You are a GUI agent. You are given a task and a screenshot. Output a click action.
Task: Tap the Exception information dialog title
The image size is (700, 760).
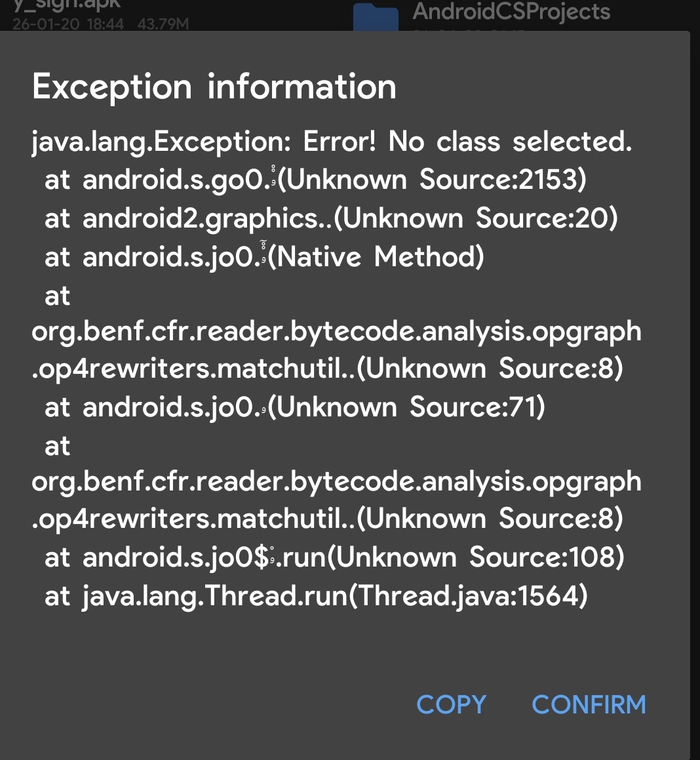tap(214, 87)
